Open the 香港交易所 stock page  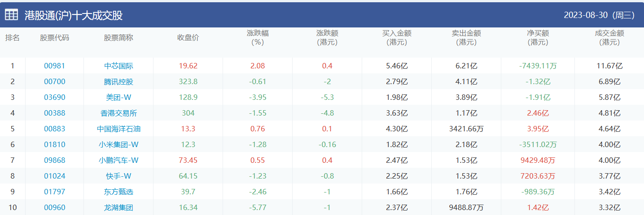click(x=118, y=113)
